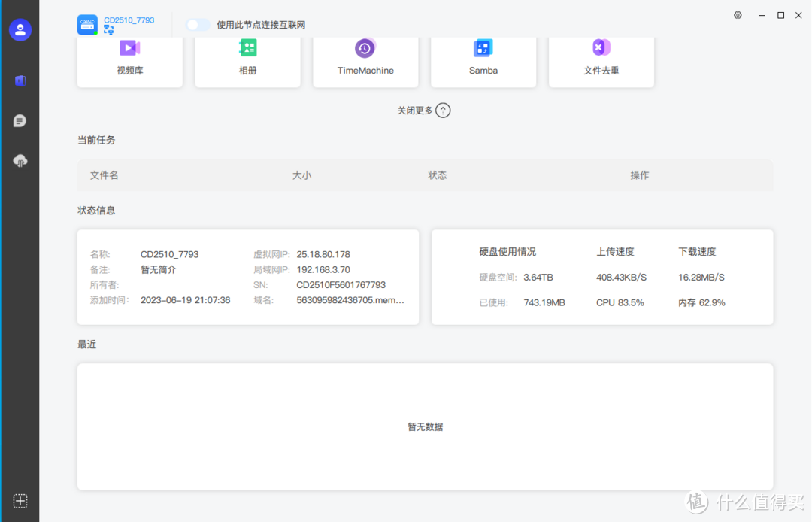
Task: Click the name value CD2510_7793 in status card
Action: coord(170,254)
